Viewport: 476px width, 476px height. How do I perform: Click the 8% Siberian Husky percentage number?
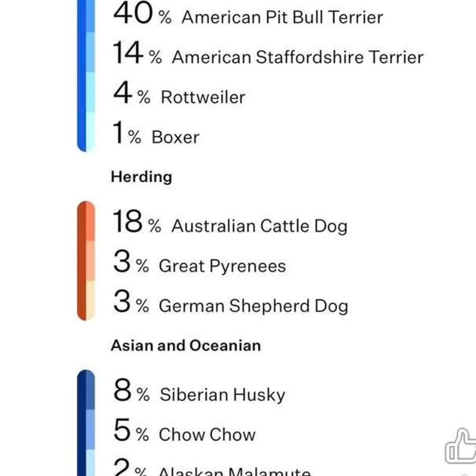[122, 390]
